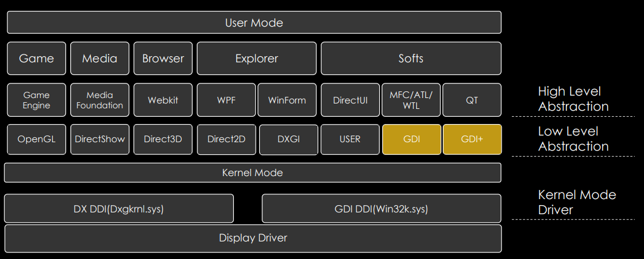The height and width of the screenshot is (259, 644).
Task: Select the DX DDI(Dxgkrnl.sys) block
Action: [119, 209]
